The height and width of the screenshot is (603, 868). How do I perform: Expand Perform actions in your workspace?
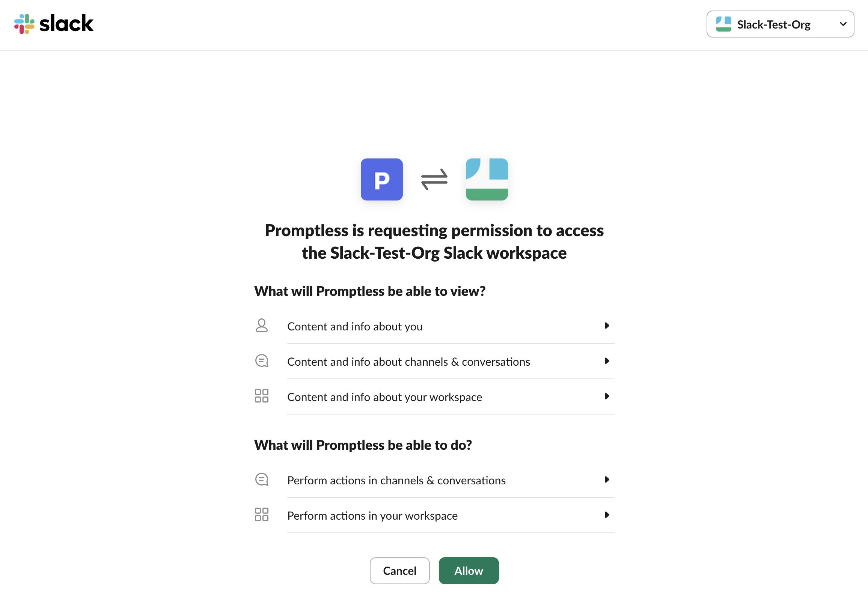pyautogui.click(x=607, y=515)
